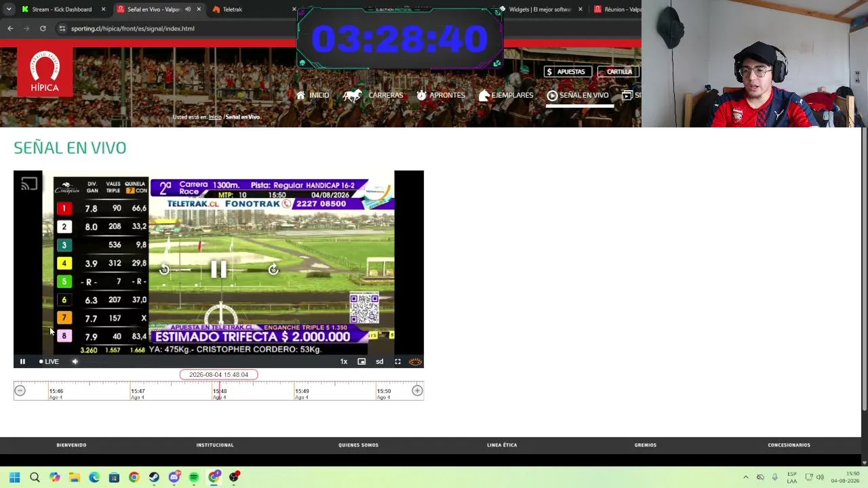Seek to 15:46 on the timeline
Viewport: 868px width, 488px height.
56,391
